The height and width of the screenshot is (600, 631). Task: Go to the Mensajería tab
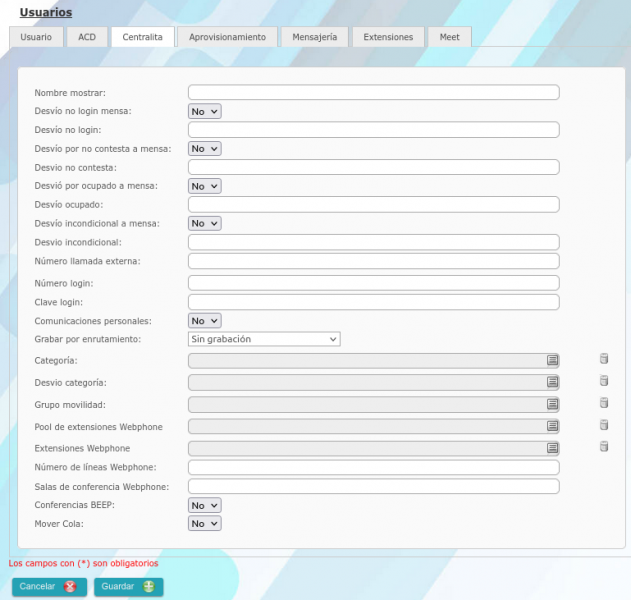point(315,37)
